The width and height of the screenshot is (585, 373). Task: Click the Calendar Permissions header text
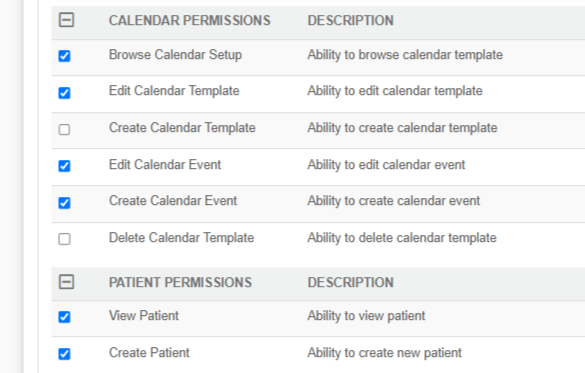point(190,20)
